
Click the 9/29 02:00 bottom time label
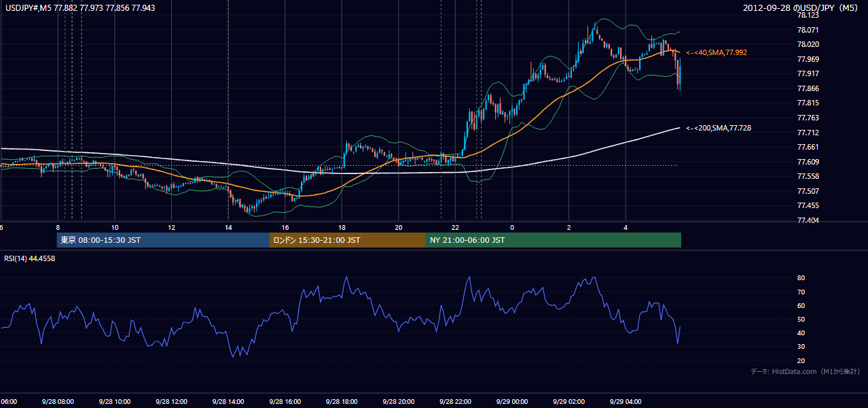[568, 401]
